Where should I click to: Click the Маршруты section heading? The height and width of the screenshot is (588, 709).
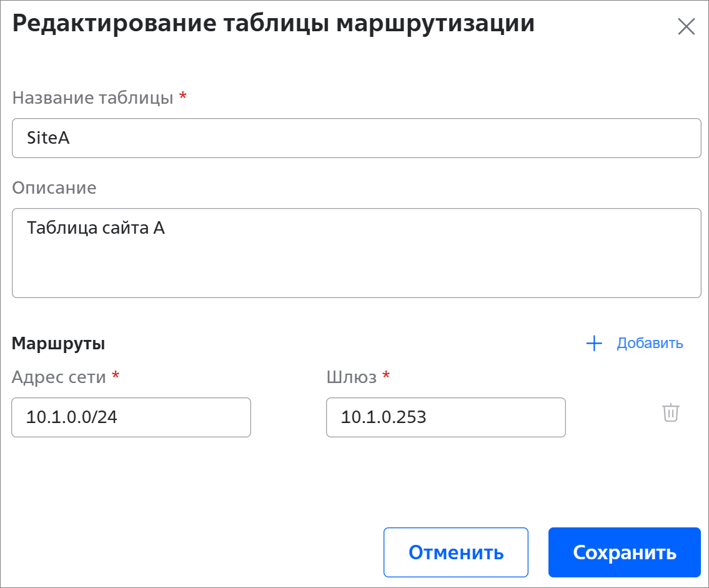58,343
